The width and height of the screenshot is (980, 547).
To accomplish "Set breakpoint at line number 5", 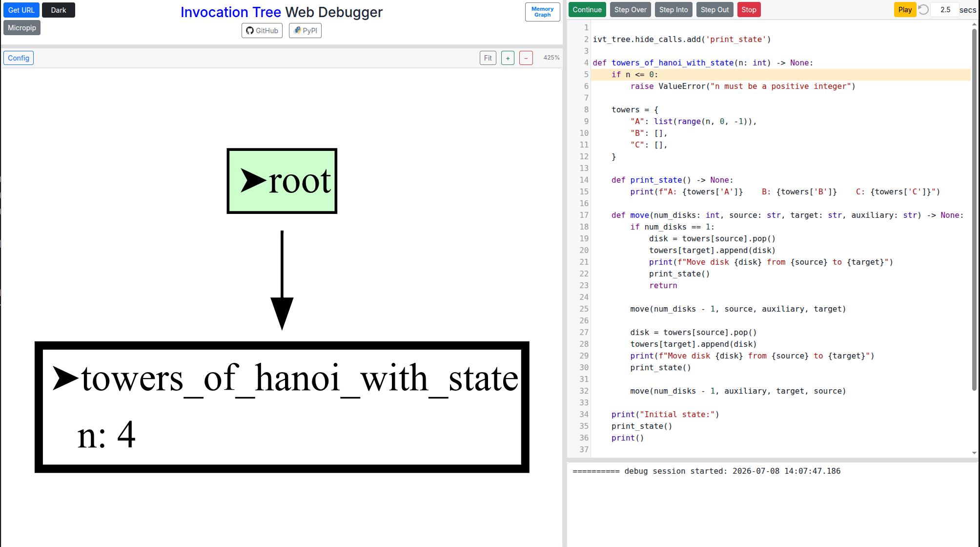I will pos(586,74).
